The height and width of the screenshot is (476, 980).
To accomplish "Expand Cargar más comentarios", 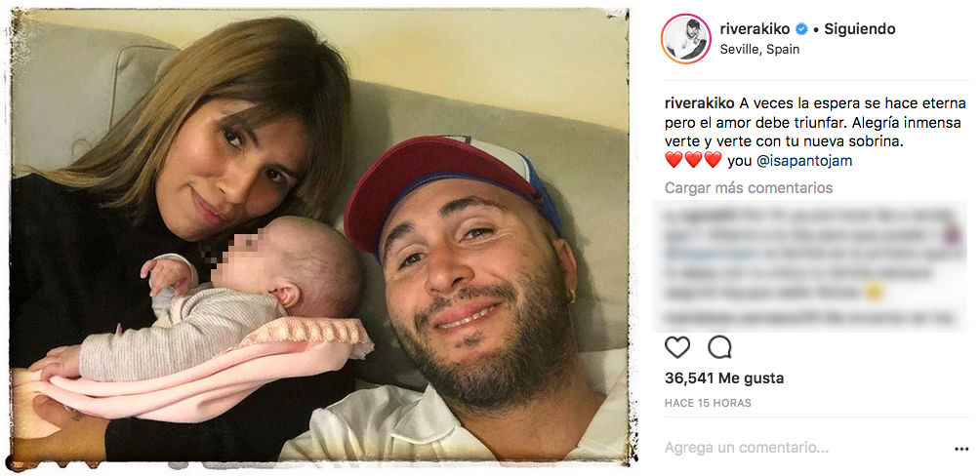I will 749,187.
